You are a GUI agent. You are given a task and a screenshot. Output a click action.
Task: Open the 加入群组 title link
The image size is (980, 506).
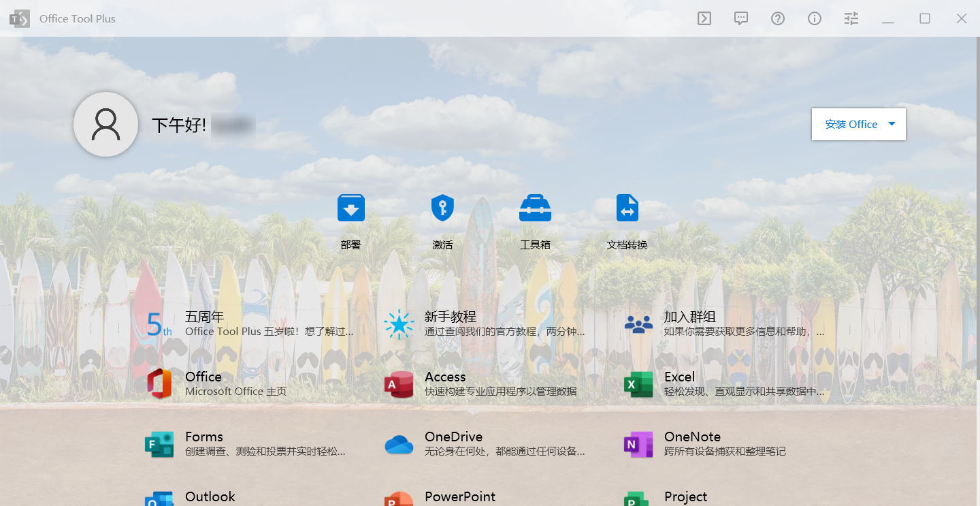689,317
